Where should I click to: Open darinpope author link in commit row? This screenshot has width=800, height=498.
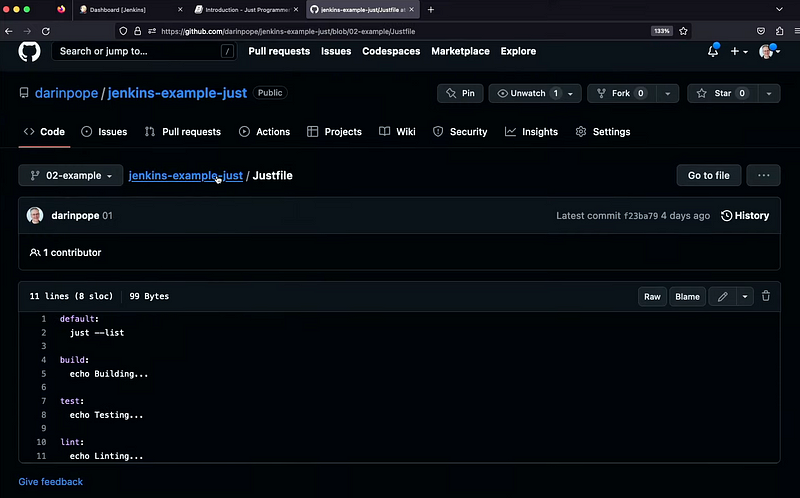[75, 215]
